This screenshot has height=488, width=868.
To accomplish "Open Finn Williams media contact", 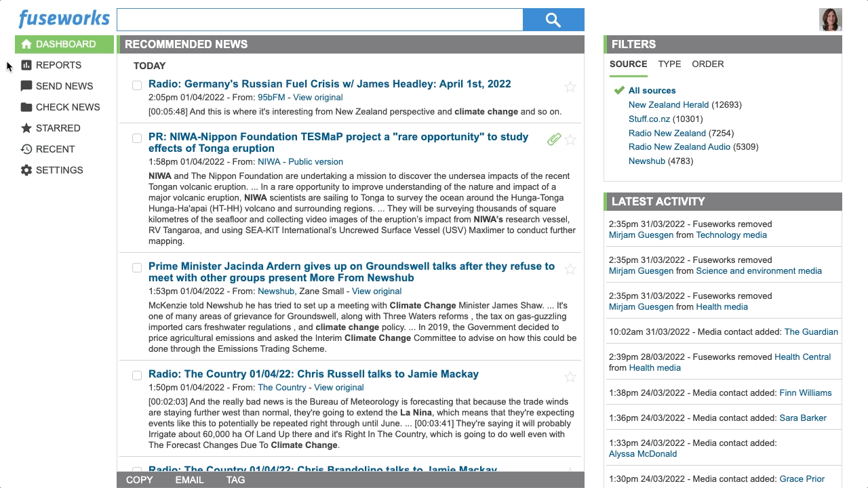I will tap(806, 393).
